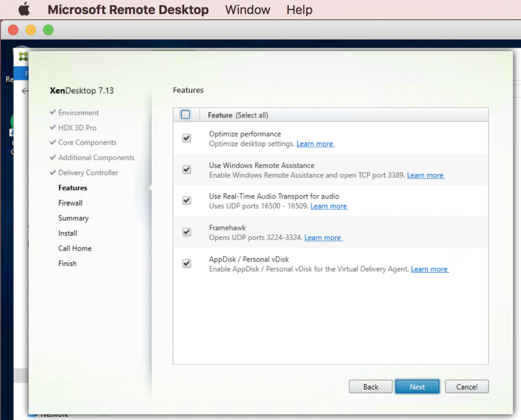
Task: Proceed with the Next button
Action: click(x=417, y=387)
